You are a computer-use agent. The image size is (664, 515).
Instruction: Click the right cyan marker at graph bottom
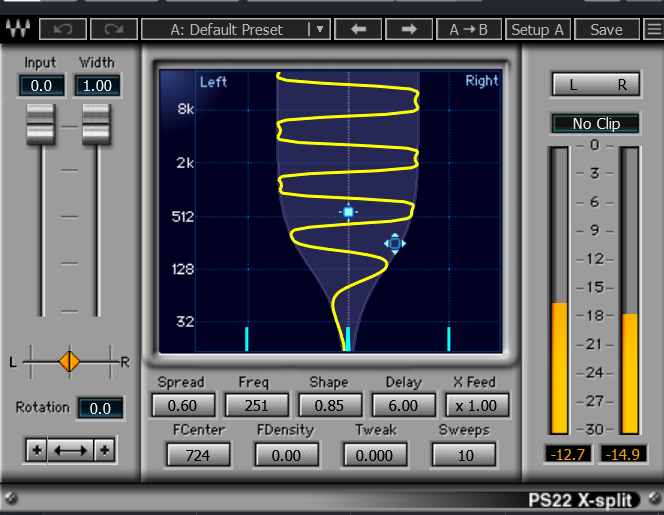click(x=449, y=339)
